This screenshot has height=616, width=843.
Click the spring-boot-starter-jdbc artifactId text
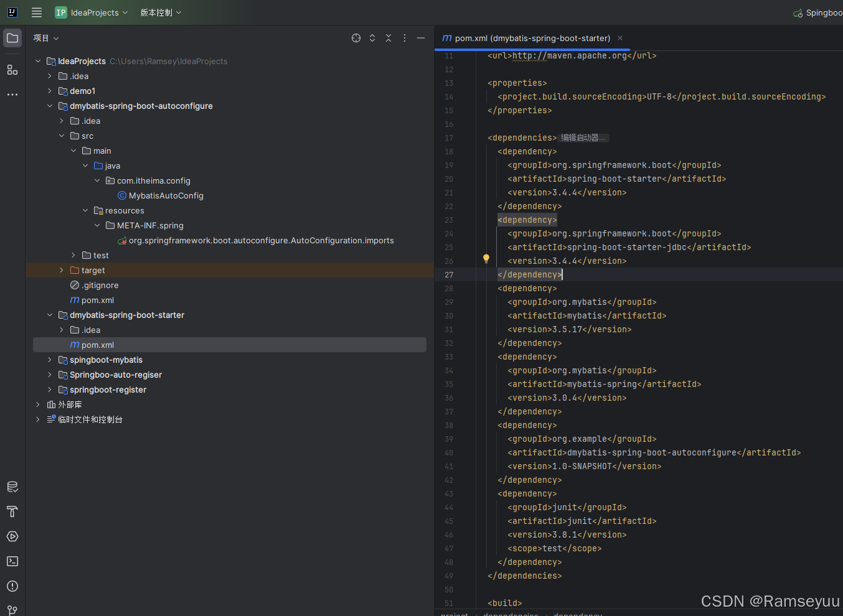point(627,247)
